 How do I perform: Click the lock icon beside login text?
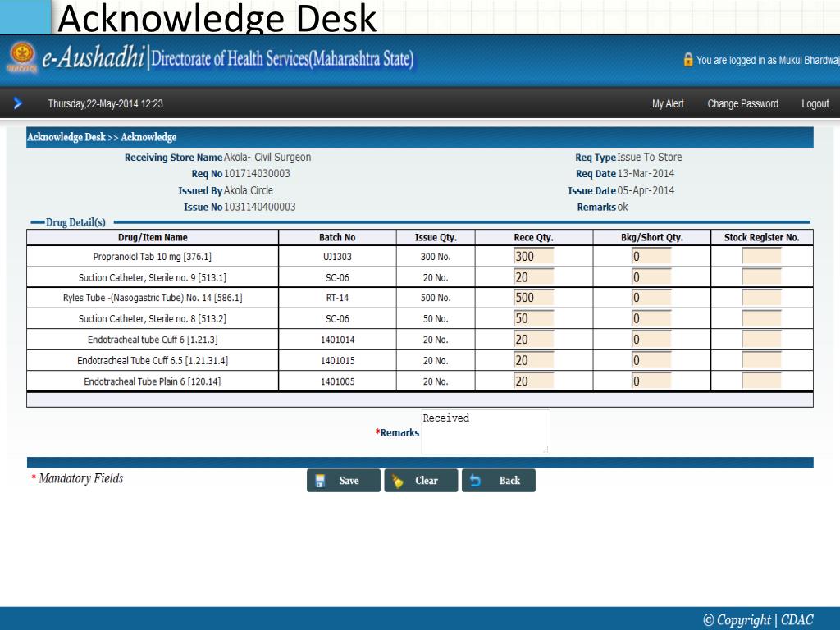[x=687, y=60]
